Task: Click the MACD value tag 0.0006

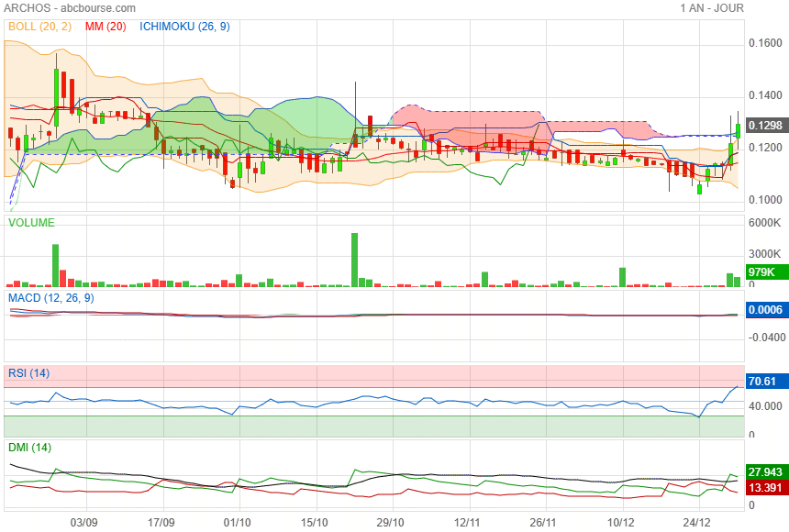Action: pos(765,309)
